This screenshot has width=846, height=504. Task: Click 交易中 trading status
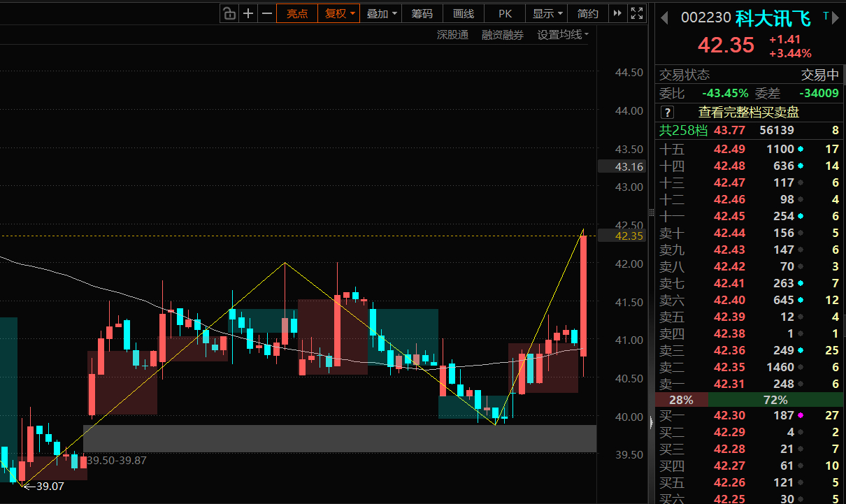pyautogui.click(x=820, y=75)
